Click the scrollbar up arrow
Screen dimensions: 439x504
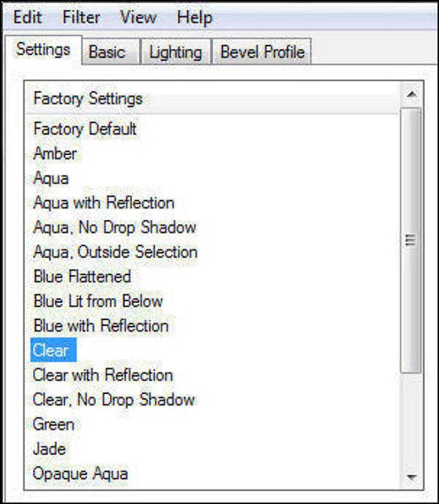(x=412, y=96)
